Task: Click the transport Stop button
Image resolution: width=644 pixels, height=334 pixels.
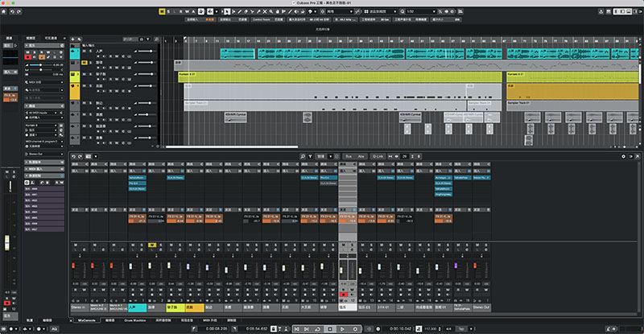Action: point(330,329)
